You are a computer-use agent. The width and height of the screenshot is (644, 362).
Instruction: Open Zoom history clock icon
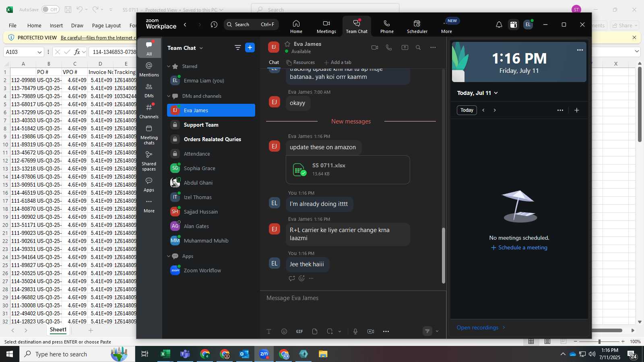coord(214,25)
